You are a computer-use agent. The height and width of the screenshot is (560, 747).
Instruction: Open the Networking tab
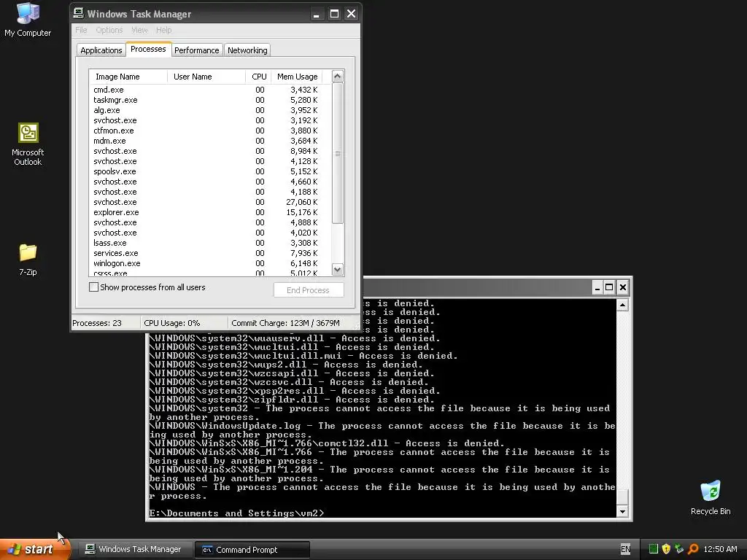point(247,50)
